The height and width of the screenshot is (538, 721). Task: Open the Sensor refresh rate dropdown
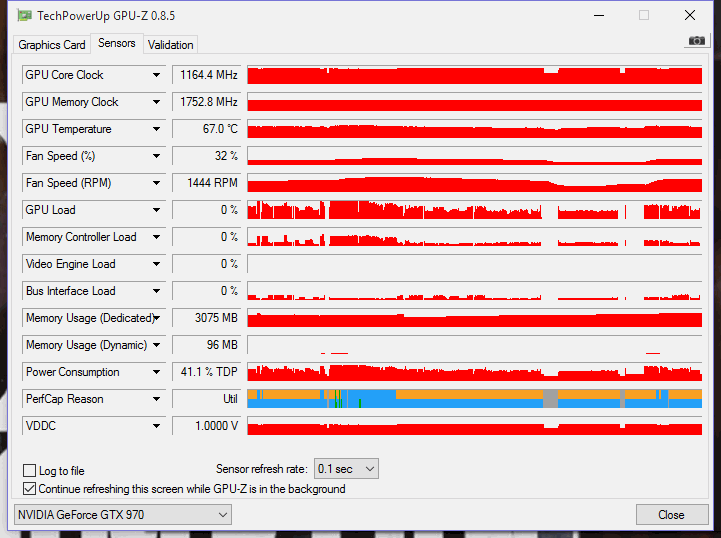(x=346, y=469)
